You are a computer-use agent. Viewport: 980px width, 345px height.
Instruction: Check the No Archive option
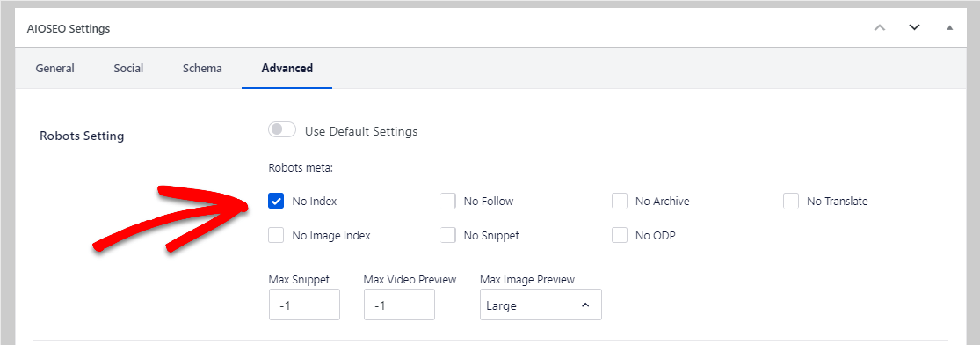click(620, 201)
